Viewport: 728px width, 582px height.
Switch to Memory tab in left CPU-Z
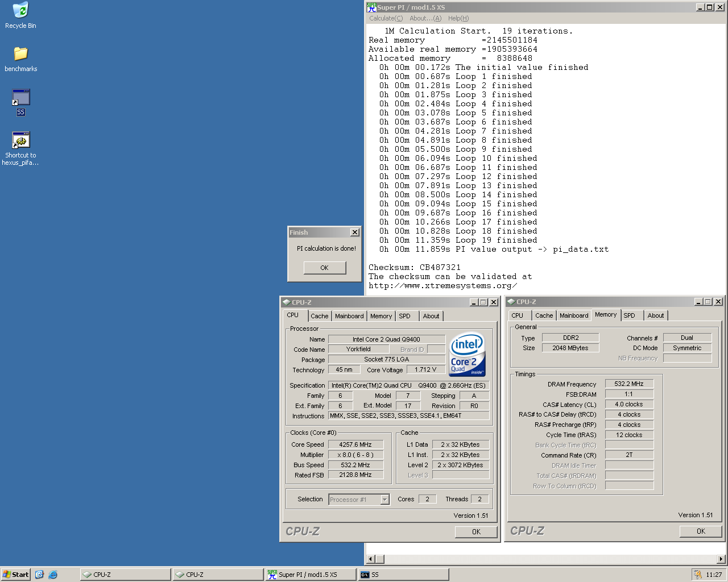(381, 316)
